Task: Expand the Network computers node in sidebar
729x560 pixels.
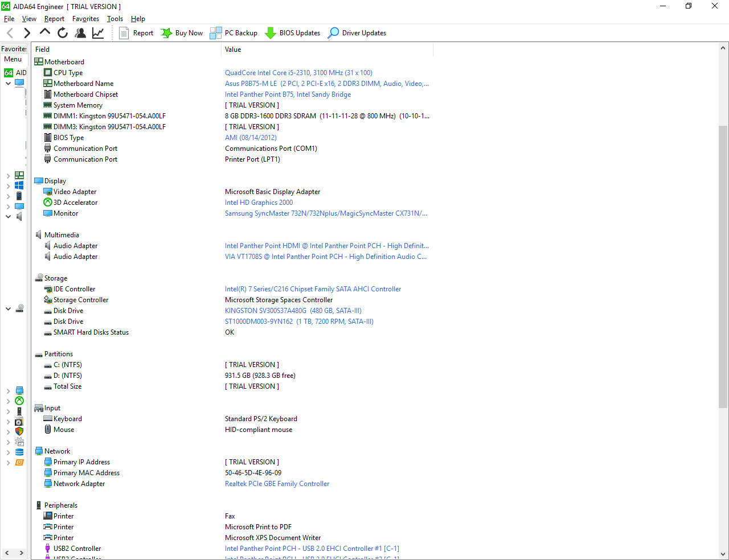Action: [x=8, y=390]
